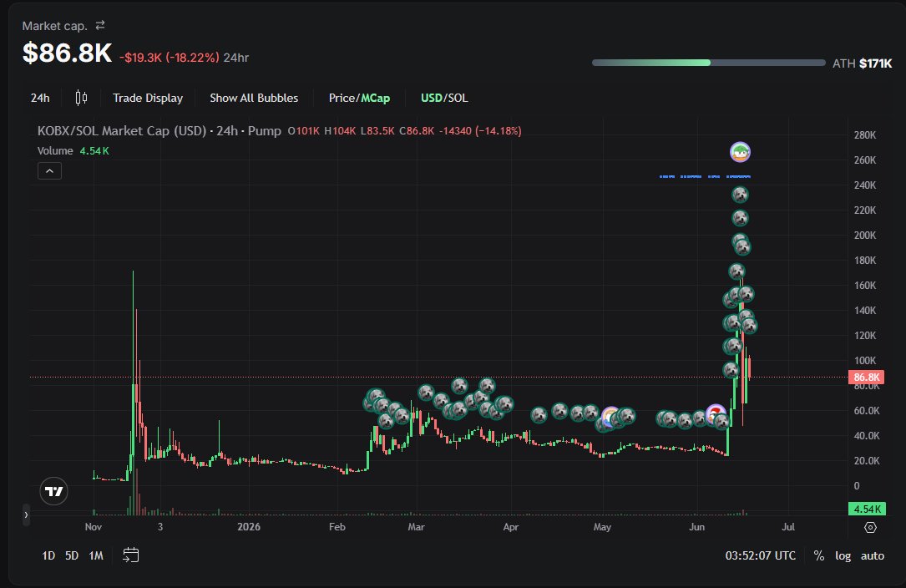Viewport: 906px width, 588px height.
Task: Click the 280K price axis label
Action: click(x=865, y=134)
